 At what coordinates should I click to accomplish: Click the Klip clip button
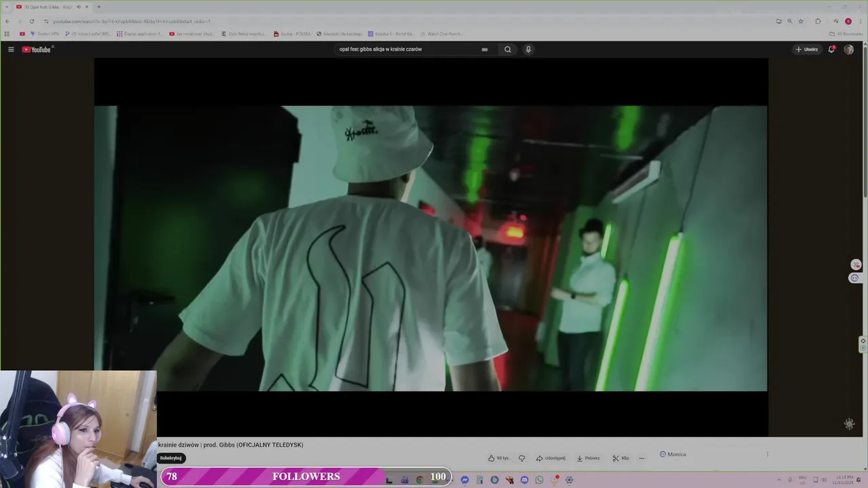pyautogui.click(x=620, y=458)
